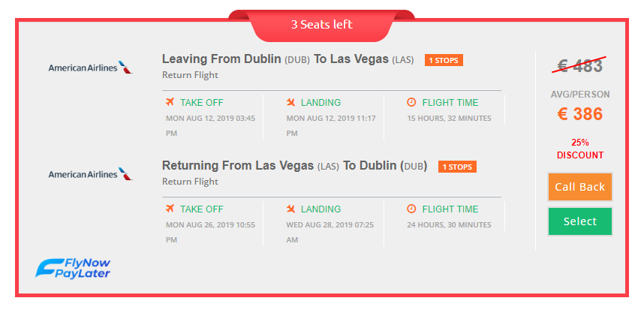Click the crossed-out € 483 price
644x310 pixels.
click(579, 66)
